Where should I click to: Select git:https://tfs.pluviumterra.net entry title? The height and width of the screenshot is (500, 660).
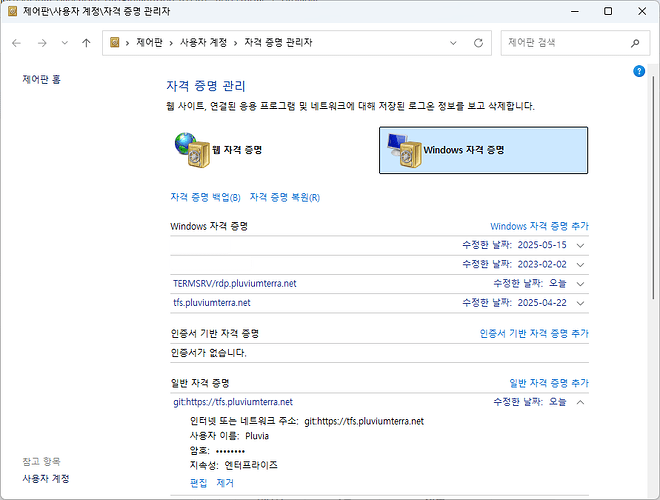(233, 402)
